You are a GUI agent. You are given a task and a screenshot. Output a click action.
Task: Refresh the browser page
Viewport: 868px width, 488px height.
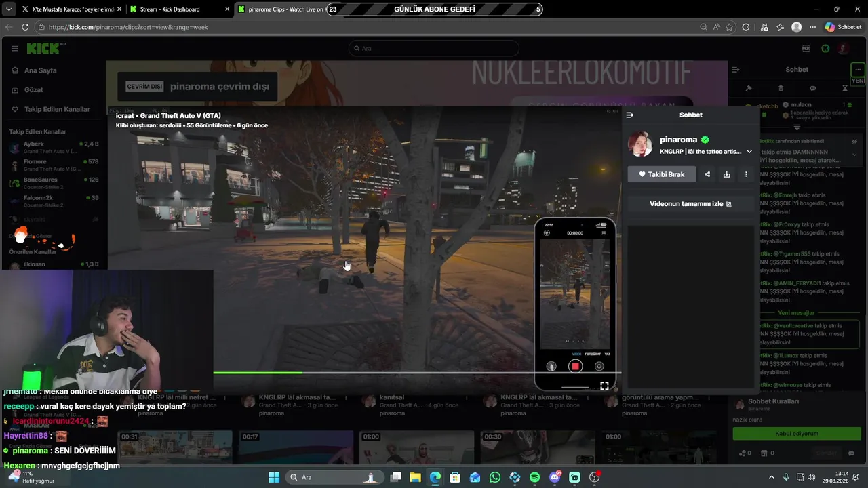point(25,27)
